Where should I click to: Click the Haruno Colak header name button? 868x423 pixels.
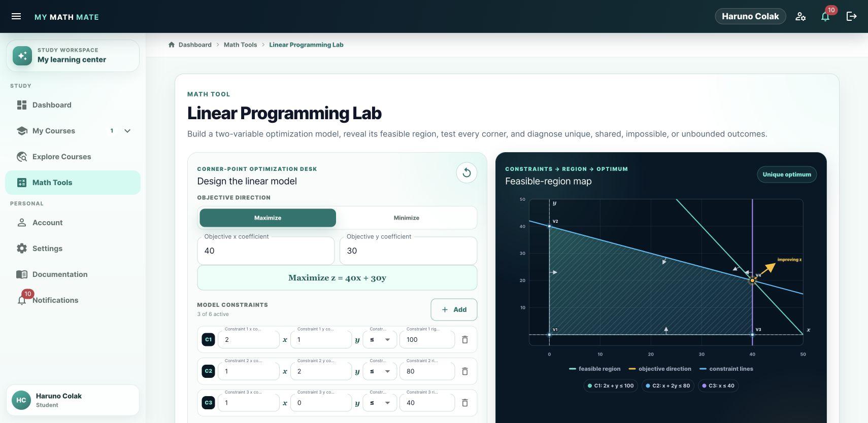coord(750,16)
